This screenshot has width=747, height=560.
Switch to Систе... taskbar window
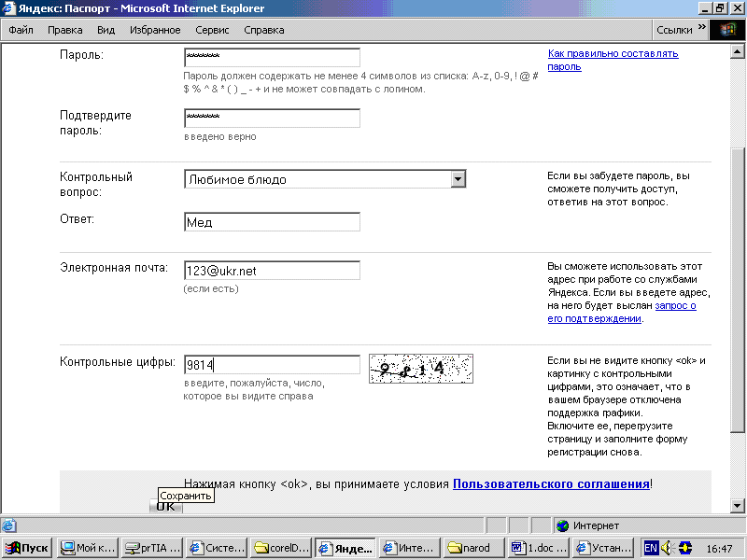[x=217, y=548]
